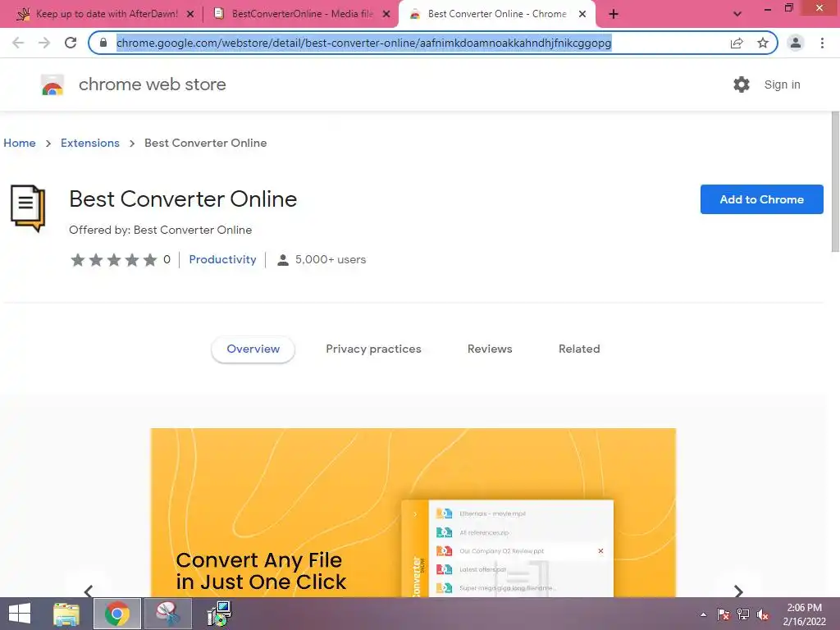
Task: Click the Best Converter Online extension icon
Action: pyautogui.click(x=28, y=208)
